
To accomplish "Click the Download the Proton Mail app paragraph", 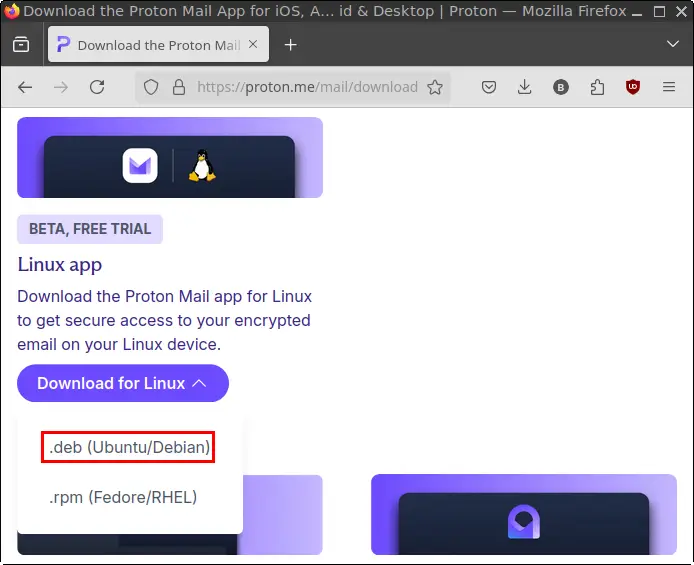I will click(x=164, y=320).
